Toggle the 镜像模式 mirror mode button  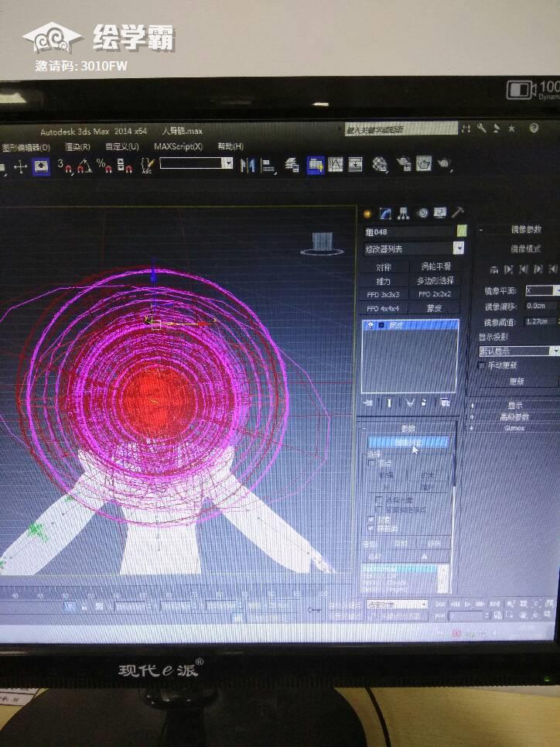tap(525, 248)
